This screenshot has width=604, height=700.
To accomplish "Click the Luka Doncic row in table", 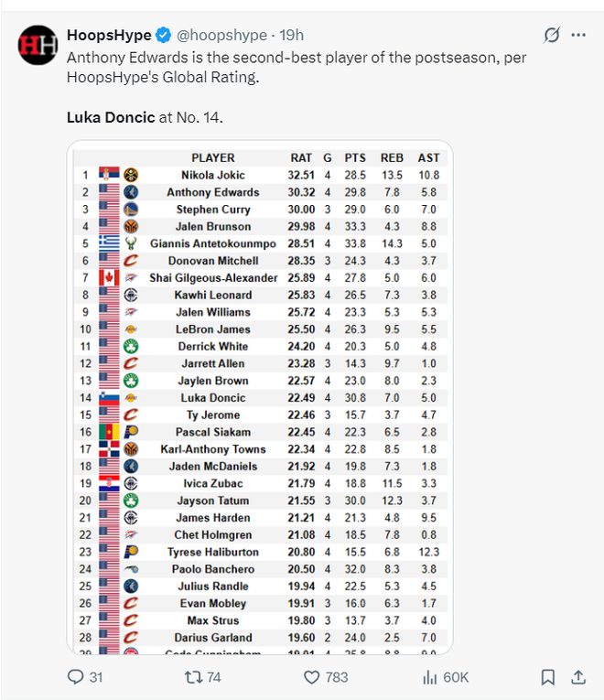I will pyautogui.click(x=212, y=398).
